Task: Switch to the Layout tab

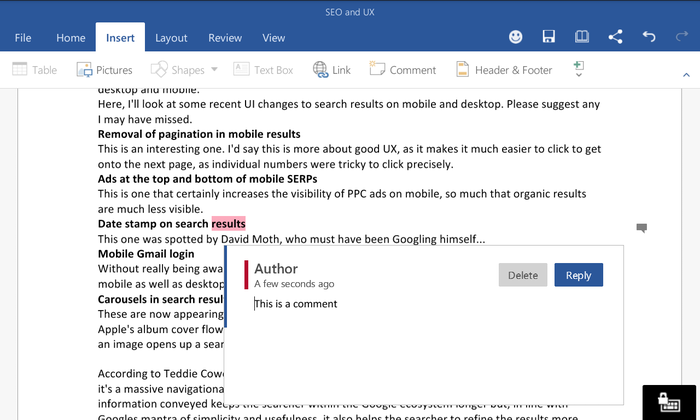Action: tap(171, 38)
